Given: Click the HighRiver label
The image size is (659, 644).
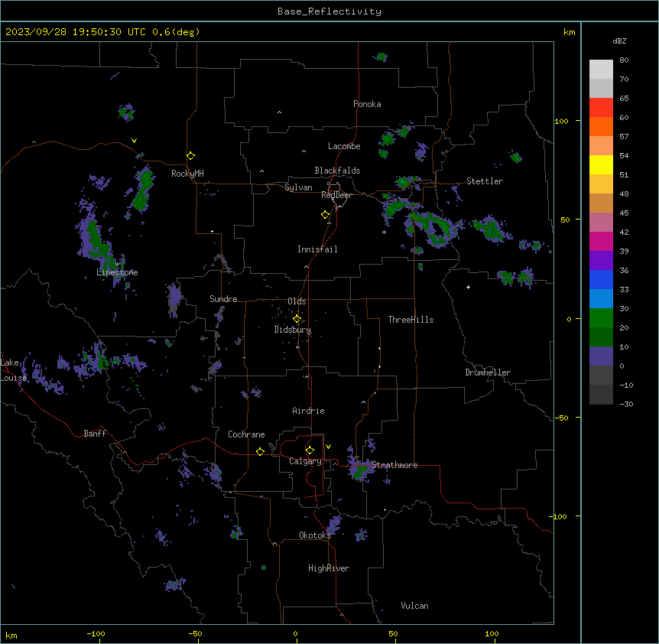Looking at the screenshot, I should pyautogui.click(x=329, y=568).
